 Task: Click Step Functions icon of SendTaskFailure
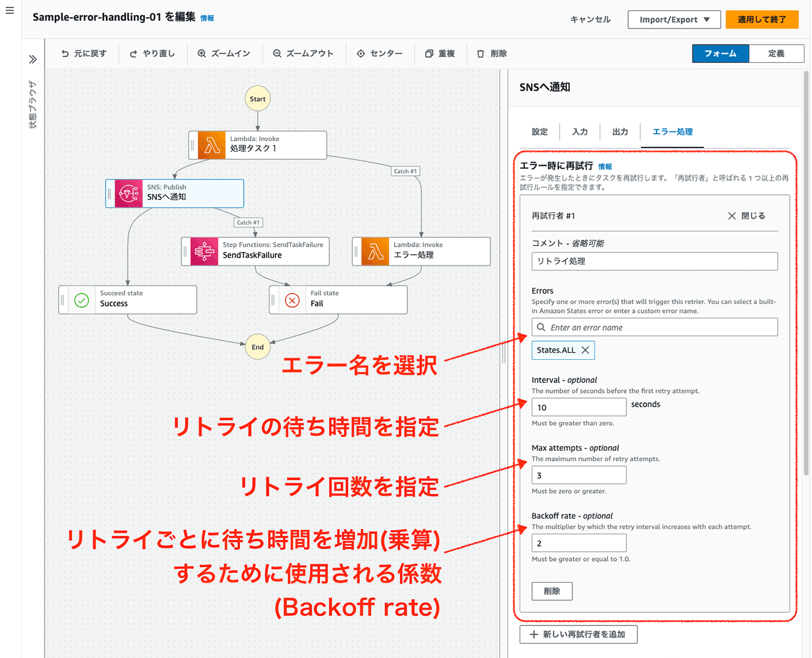(204, 251)
